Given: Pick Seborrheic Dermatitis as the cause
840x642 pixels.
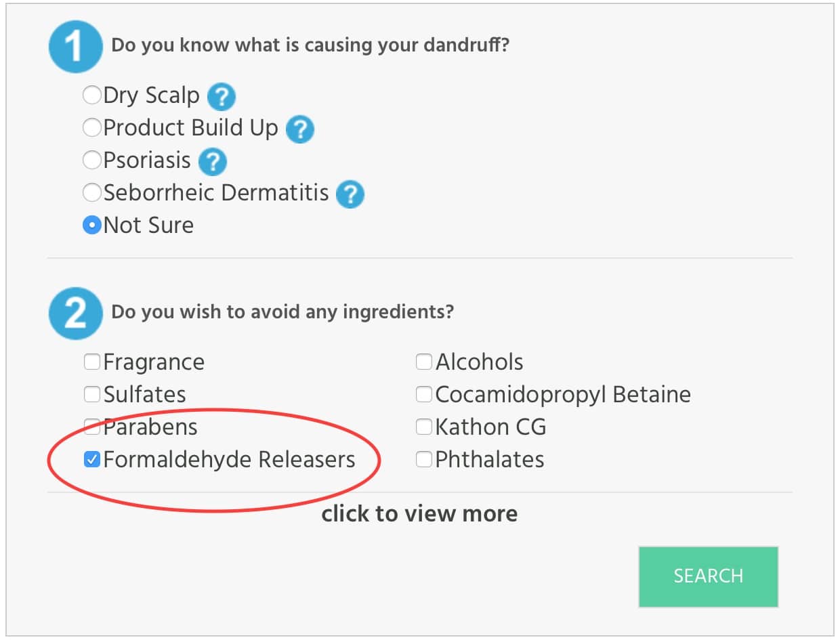Looking at the screenshot, I should pos(91,192).
